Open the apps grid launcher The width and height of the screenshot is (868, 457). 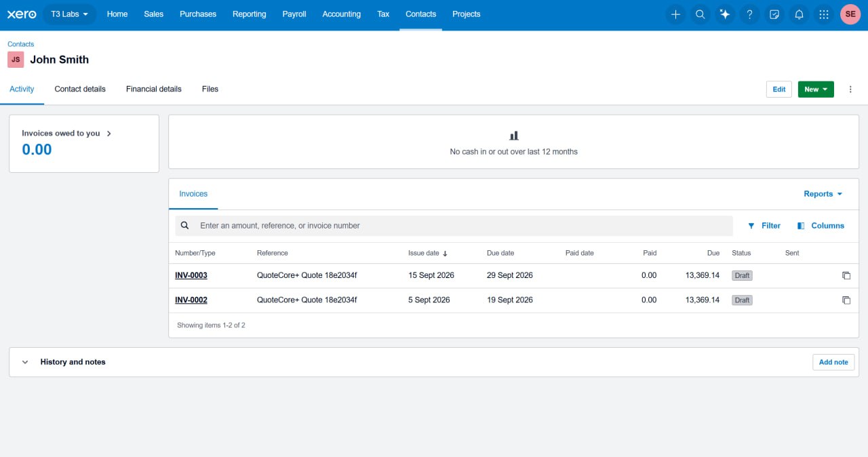click(x=823, y=14)
